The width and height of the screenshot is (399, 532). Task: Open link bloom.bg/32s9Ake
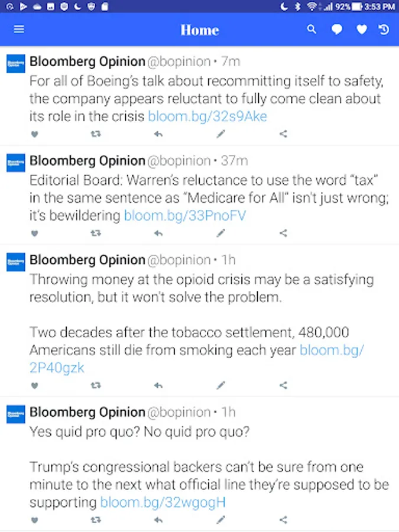tap(207, 116)
